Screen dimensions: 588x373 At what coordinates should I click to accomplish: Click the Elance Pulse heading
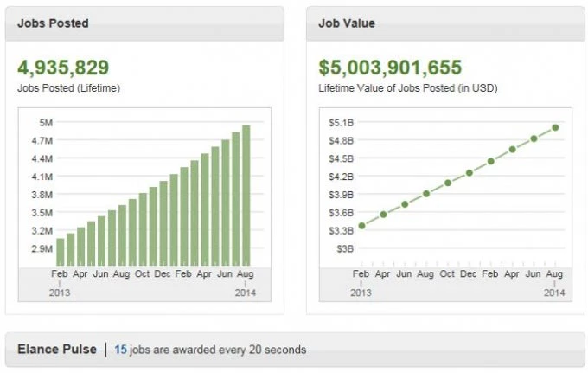tap(57, 350)
